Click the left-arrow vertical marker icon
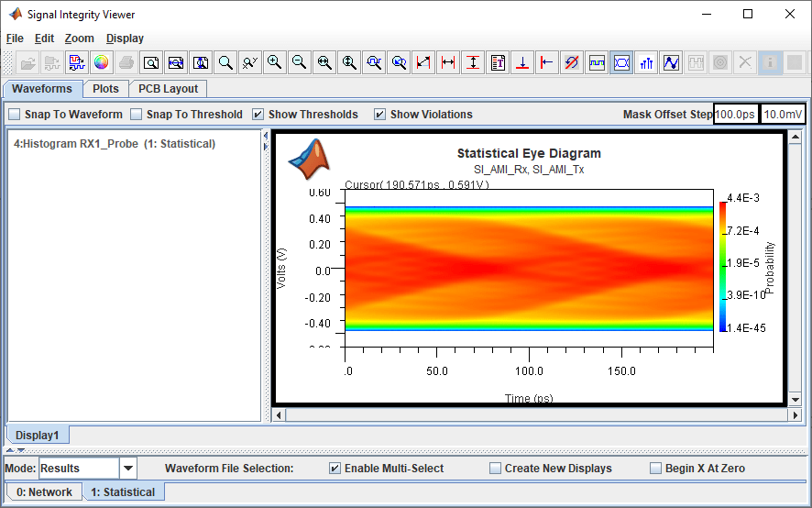The height and width of the screenshot is (508, 812). 547,62
